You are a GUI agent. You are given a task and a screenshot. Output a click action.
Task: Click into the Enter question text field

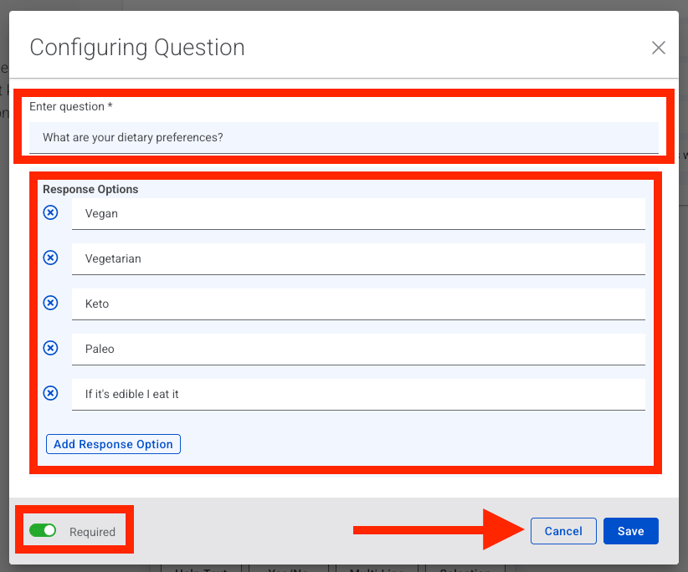pyautogui.click(x=343, y=138)
